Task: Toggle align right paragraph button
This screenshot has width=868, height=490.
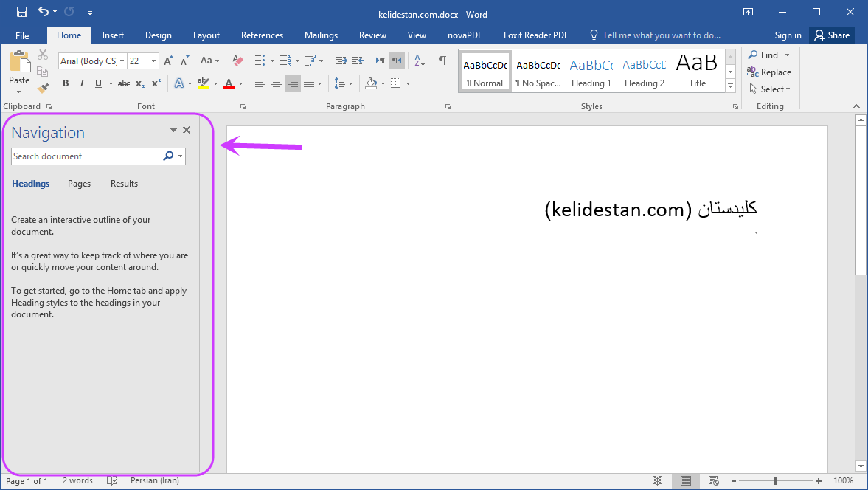Action: coord(292,83)
